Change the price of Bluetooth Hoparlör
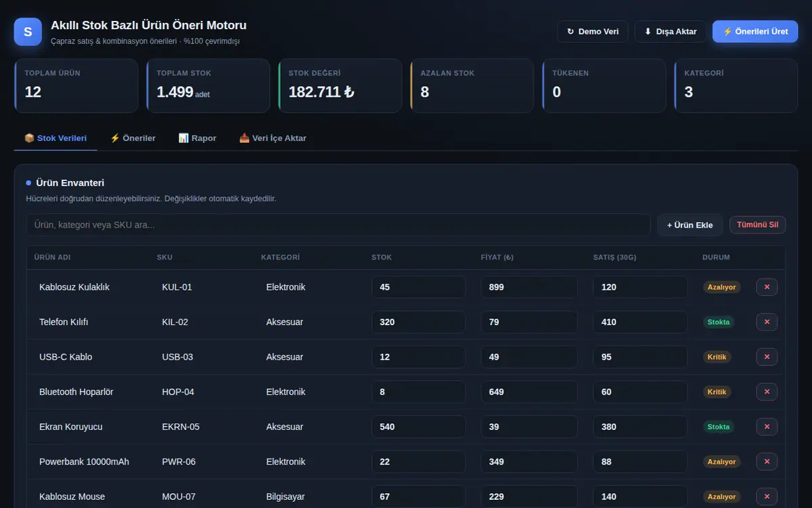The image size is (812, 508). click(x=529, y=391)
